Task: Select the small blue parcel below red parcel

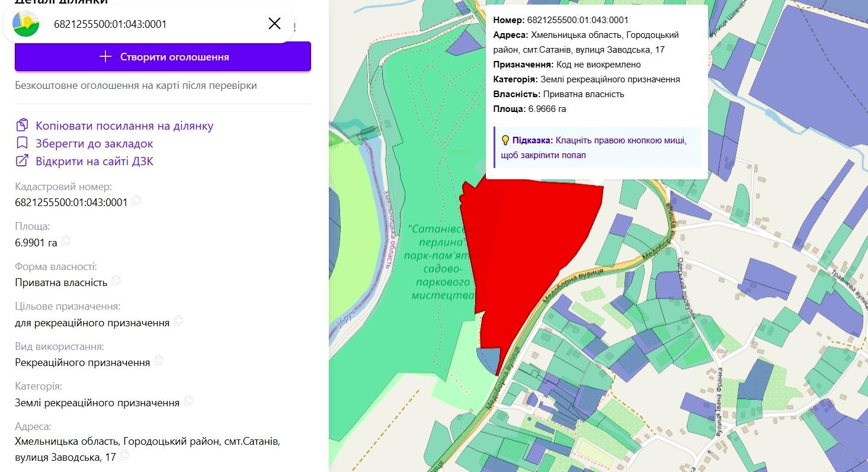Action: (489, 359)
